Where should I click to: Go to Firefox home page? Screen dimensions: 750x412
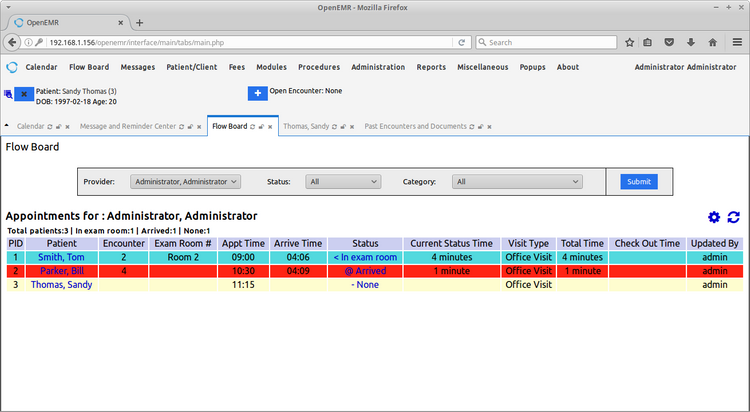tap(713, 43)
